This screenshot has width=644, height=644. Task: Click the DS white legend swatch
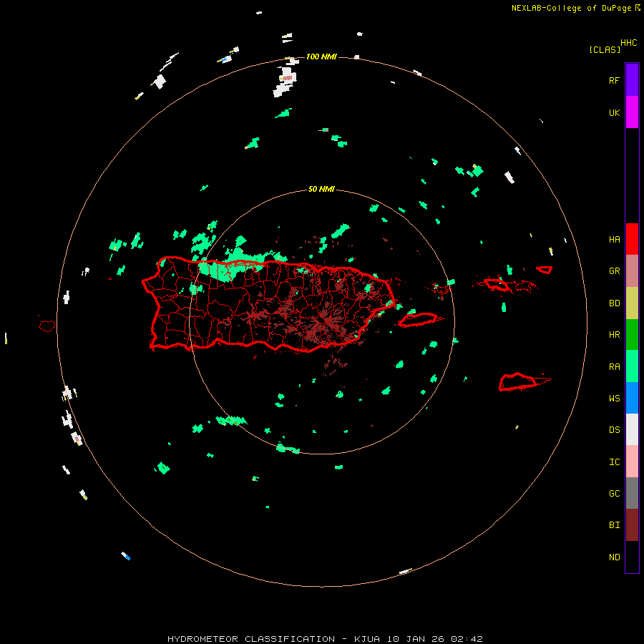(632, 429)
